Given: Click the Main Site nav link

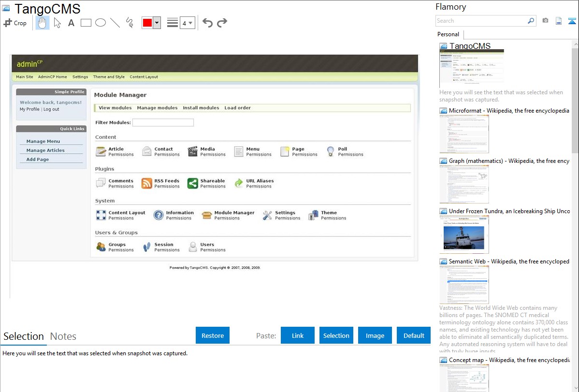Looking at the screenshot, I should 24,77.
